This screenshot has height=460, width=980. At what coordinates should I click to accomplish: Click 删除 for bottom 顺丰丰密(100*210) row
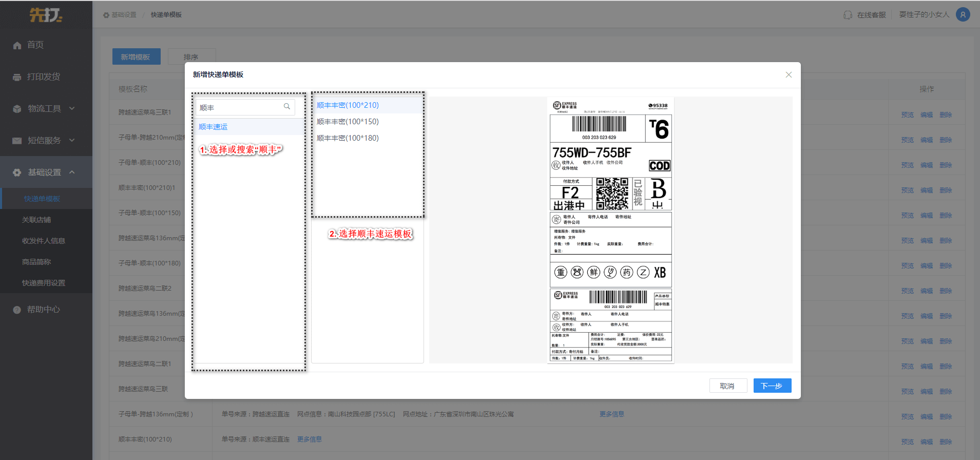pos(946,442)
